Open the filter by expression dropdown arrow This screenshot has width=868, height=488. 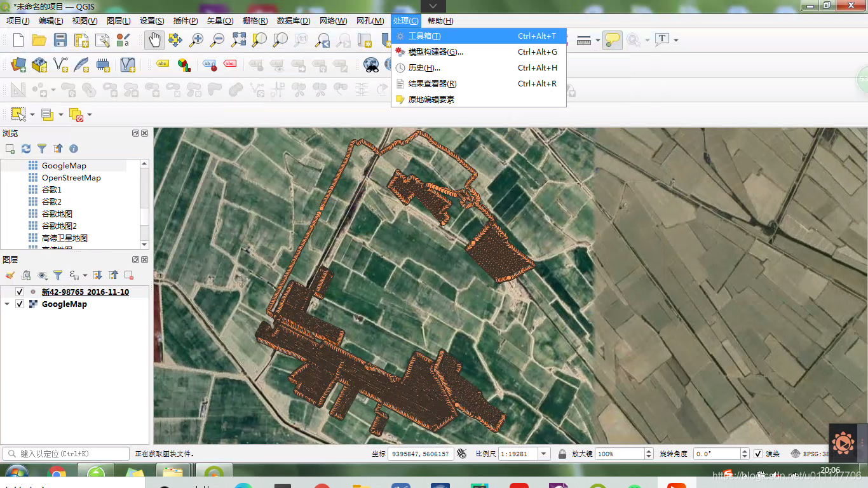pyautogui.click(x=85, y=275)
